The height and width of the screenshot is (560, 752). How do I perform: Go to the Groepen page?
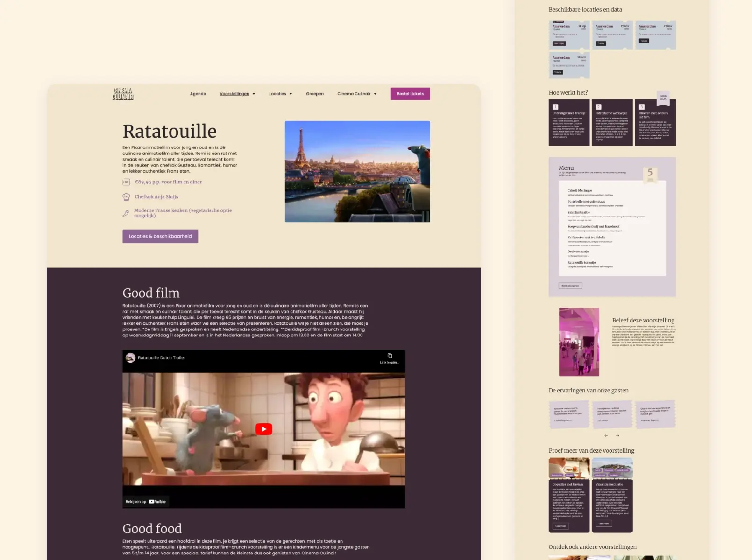click(315, 94)
